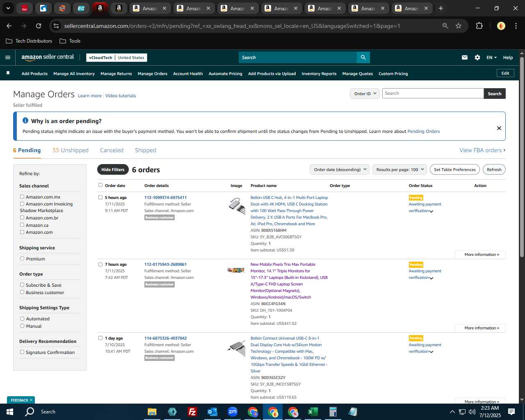This screenshot has width=525, height=420.
Task: Open Outlook from the taskbar
Action: pos(212,412)
